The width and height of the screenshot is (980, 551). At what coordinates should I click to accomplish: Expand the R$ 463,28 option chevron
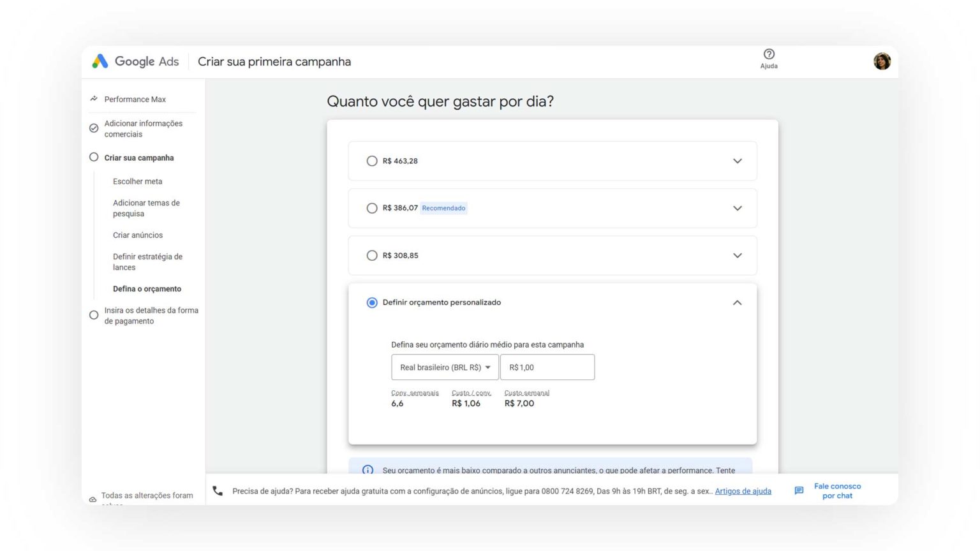point(737,161)
